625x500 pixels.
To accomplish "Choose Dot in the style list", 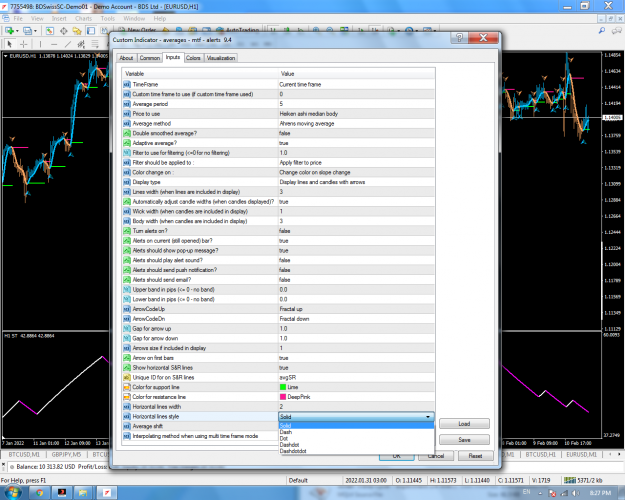I will pyautogui.click(x=356, y=438).
